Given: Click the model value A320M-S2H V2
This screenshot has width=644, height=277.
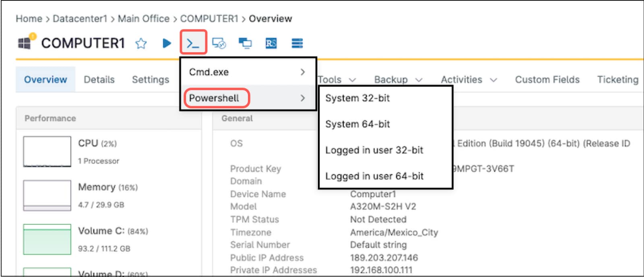Looking at the screenshot, I should click(383, 206).
